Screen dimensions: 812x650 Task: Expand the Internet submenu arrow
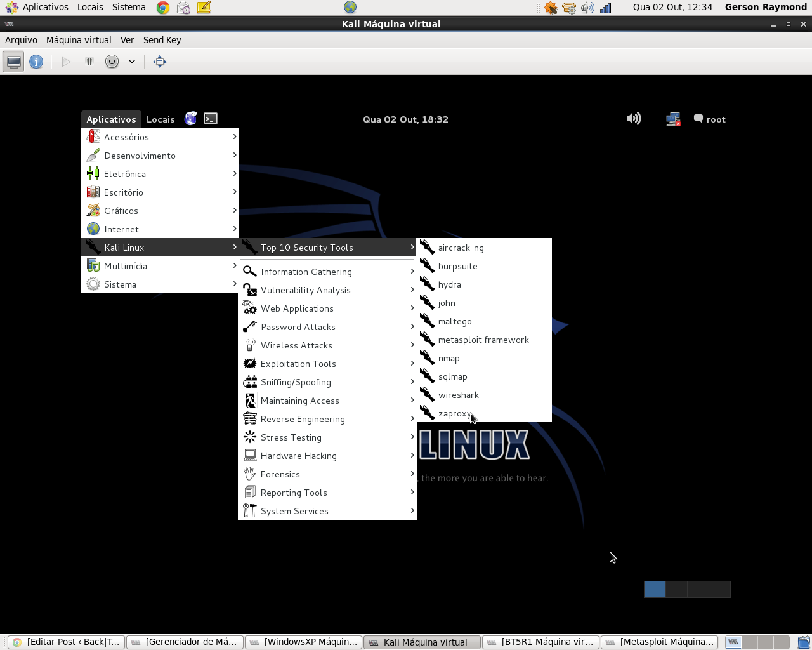(x=235, y=229)
